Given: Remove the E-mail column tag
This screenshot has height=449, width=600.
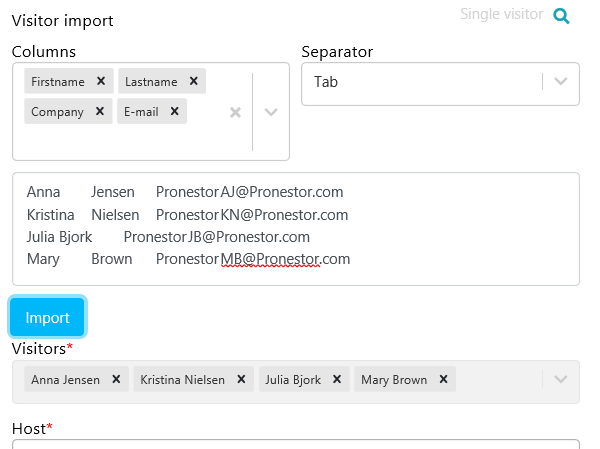Looking at the screenshot, I should 175,112.
